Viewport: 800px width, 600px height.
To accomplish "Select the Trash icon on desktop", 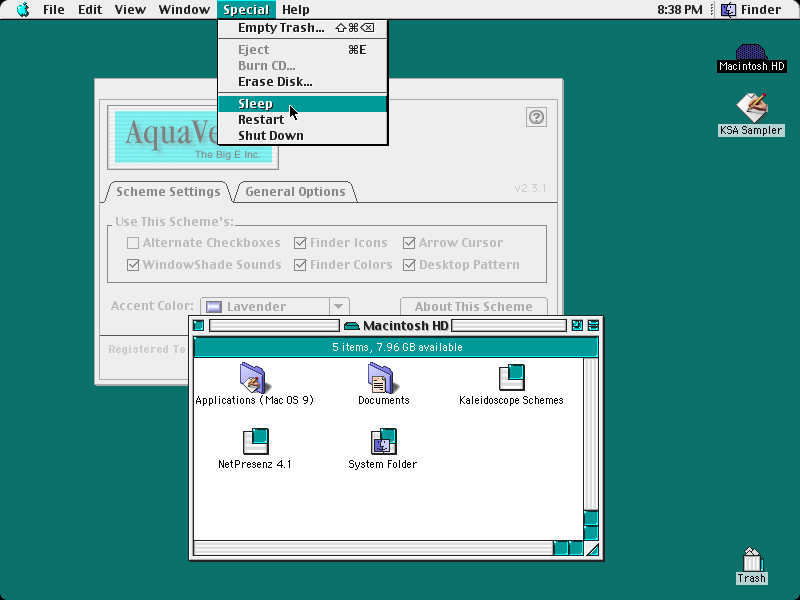I will pyautogui.click(x=752, y=559).
